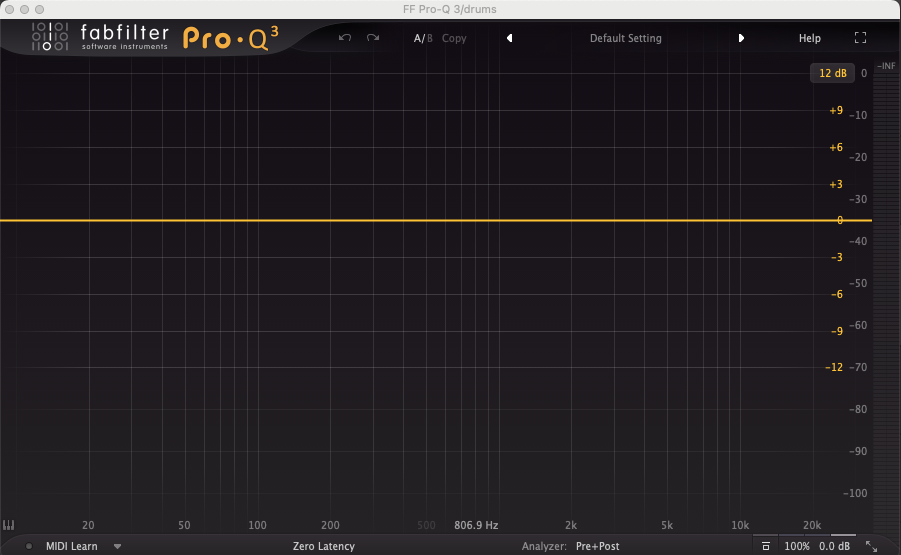Screen dimensions: 901x555
Task: Open the Zero Latency processing mode menu
Action: [323, 546]
